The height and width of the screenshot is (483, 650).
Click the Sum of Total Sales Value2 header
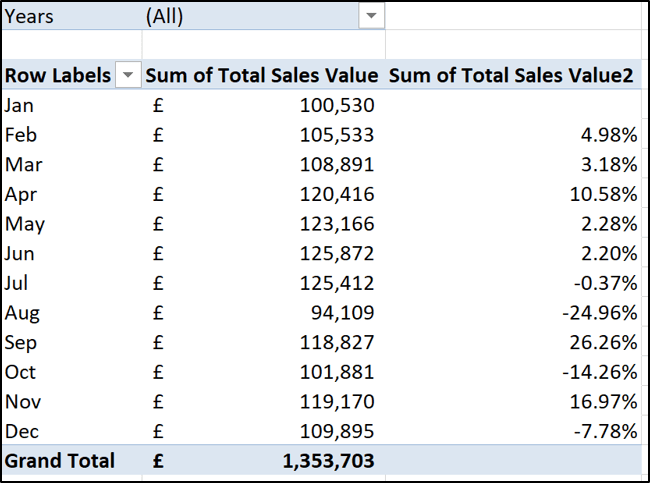coord(510,76)
